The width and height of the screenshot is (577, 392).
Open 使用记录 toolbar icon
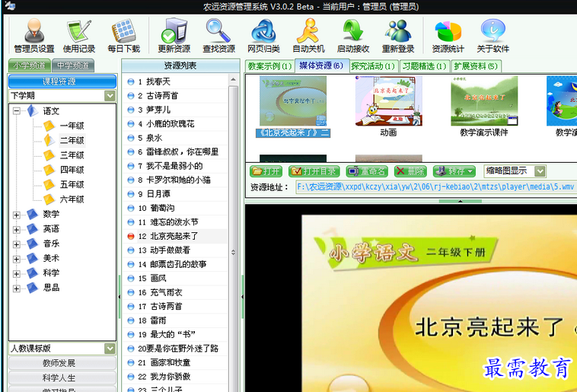coord(78,36)
